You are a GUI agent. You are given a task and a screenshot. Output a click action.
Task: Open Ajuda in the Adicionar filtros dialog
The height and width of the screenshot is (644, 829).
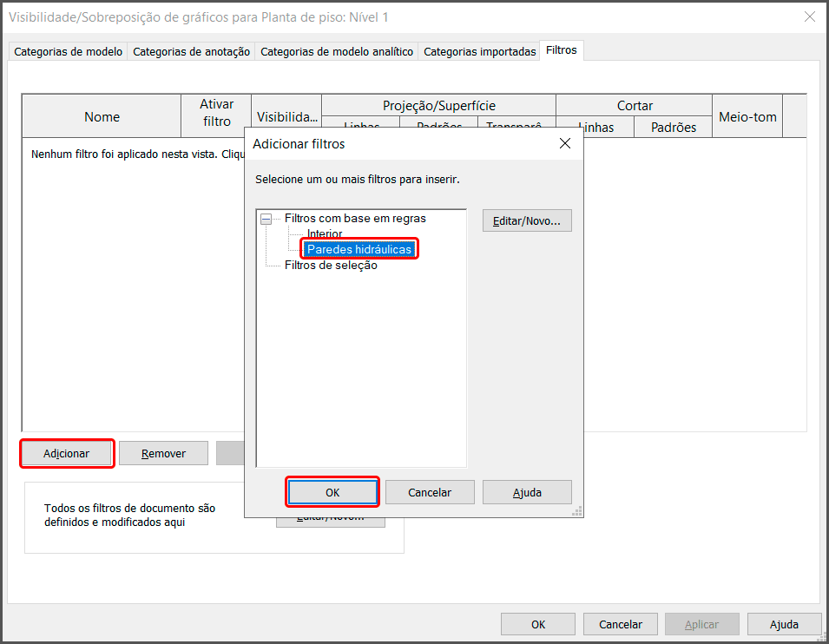527,492
